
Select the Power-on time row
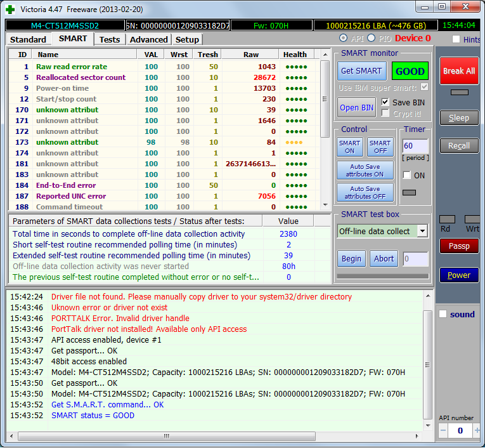[164, 88]
